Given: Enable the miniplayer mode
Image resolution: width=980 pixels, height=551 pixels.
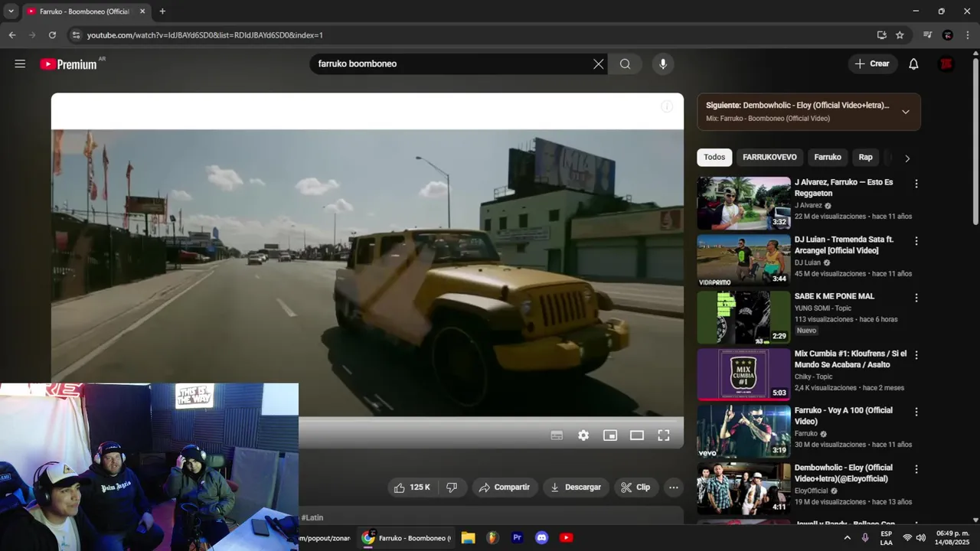Looking at the screenshot, I should [610, 435].
